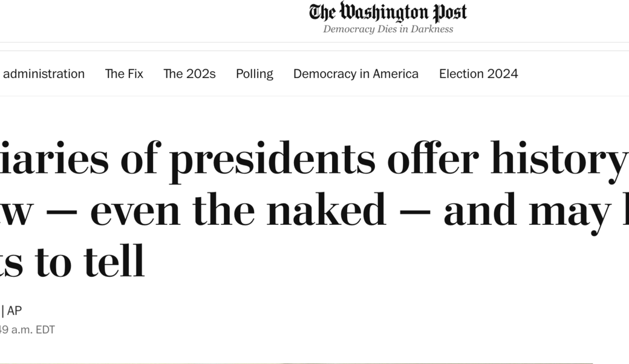
Task: Navigate to Democracy in America
Action: pyautogui.click(x=356, y=74)
